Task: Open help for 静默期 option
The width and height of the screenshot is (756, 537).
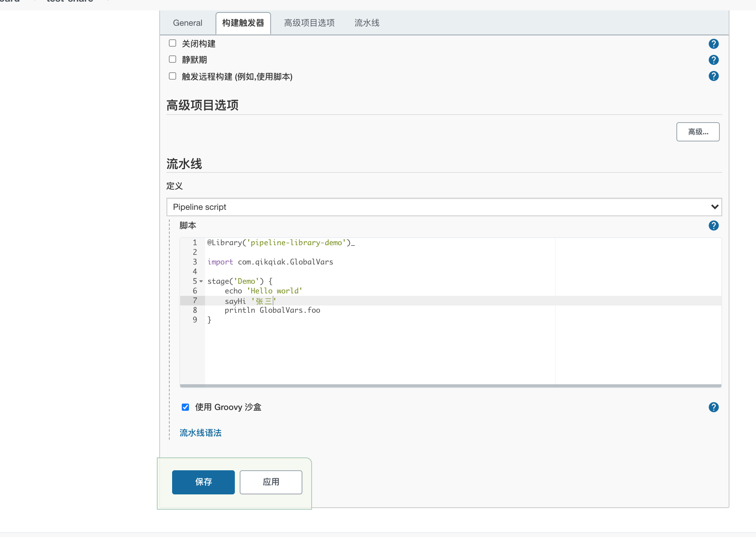Action: (x=713, y=60)
